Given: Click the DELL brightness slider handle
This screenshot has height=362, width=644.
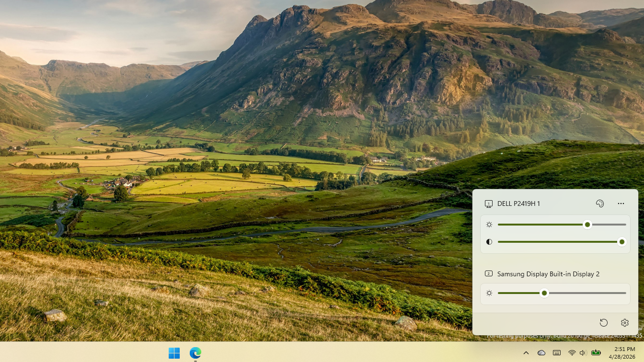Looking at the screenshot, I should (x=587, y=224).
